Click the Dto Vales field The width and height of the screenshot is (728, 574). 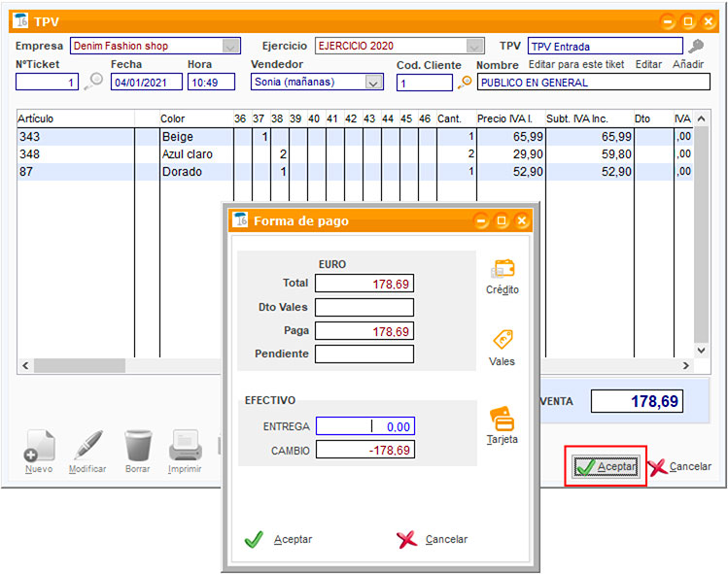coord(364,307)
